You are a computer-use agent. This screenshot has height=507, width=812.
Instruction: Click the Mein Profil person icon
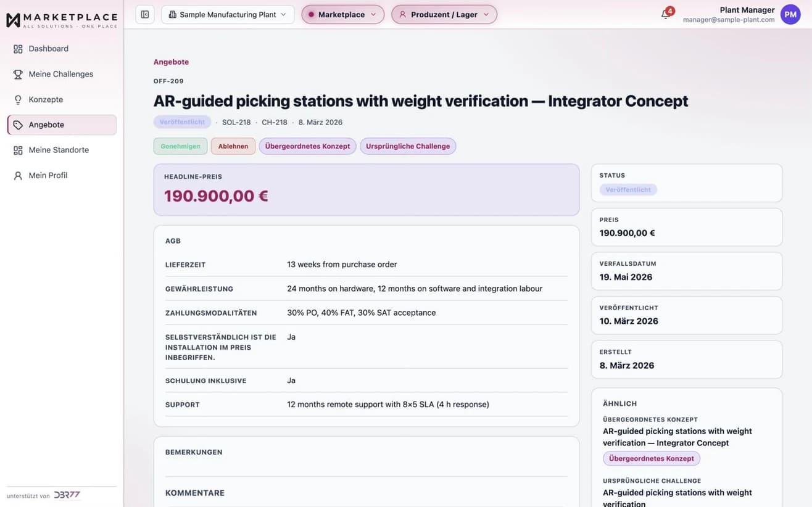click(x=18, y=175)
